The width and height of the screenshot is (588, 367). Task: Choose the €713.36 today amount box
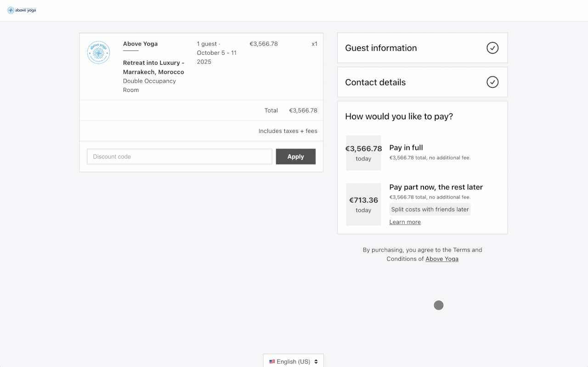[363, 204]
